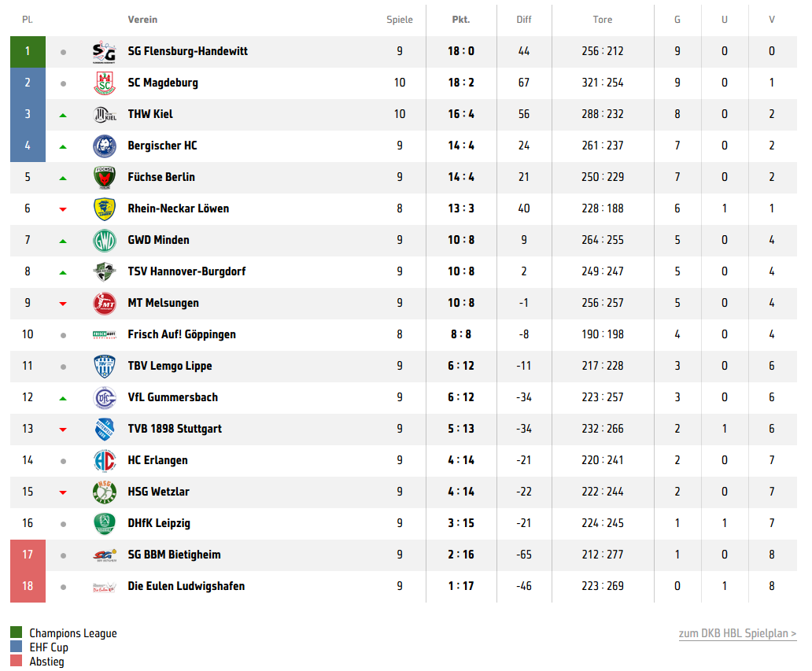This screenshot has height=671, width=812.
Task: Click the Füchse Berlin fox logo
Action: (x=105, y=178)
